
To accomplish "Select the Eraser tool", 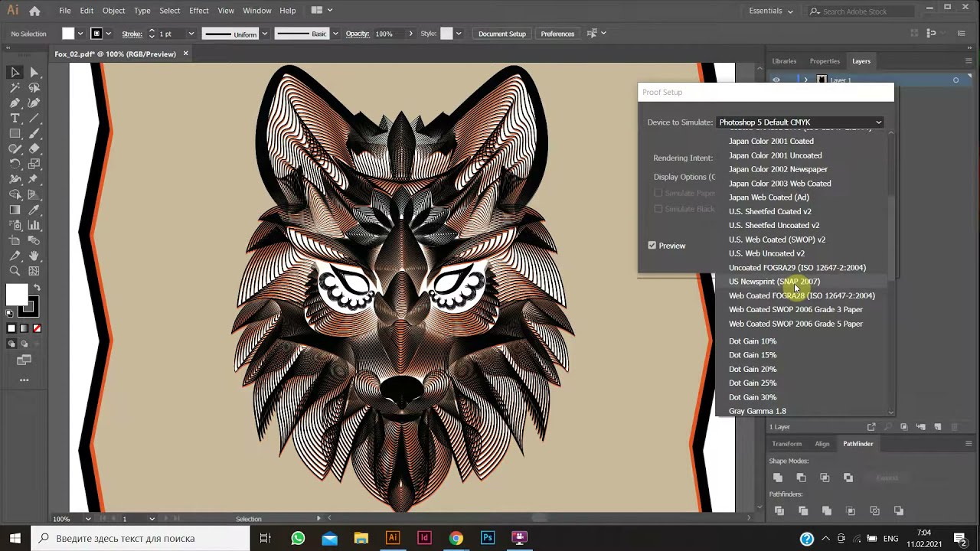I will pos(34,149).
